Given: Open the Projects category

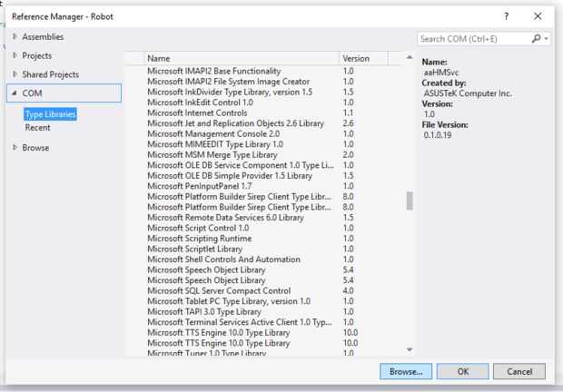Looking at the screenshot, I should click(x=37, y=55).
